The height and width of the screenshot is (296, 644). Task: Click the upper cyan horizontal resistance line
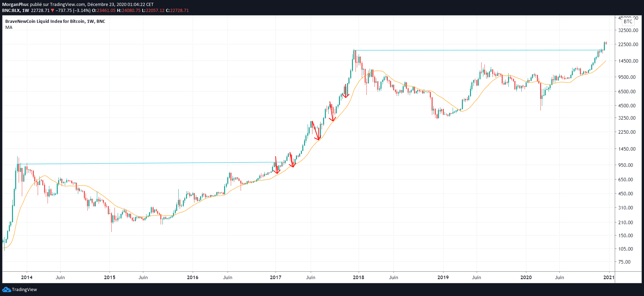476,50
